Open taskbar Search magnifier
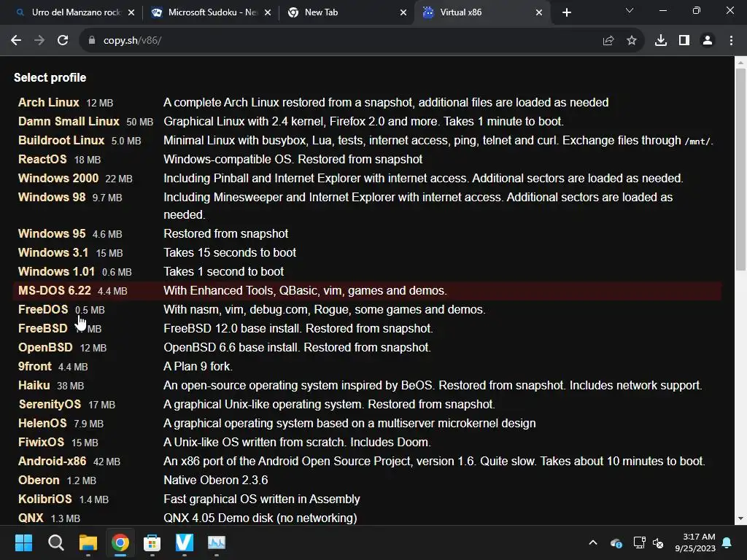The width and height of the screenshot is (747, 560). click(55, 542)
